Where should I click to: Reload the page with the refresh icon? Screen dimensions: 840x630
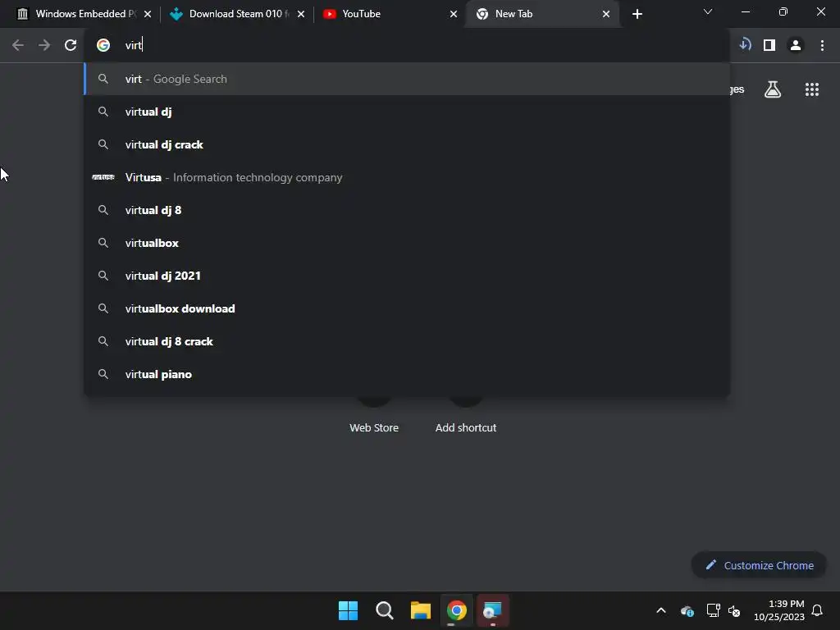coord(71,45)
